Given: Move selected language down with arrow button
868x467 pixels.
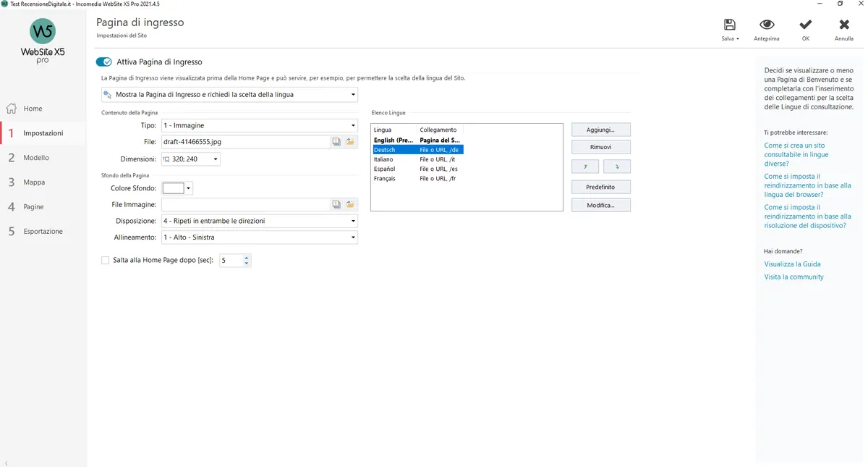Looking at the screenshot, I should [617, 167].
